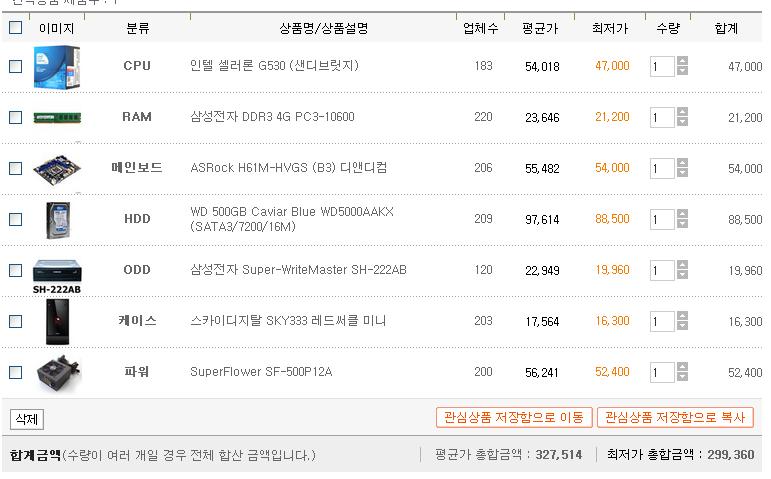Click the Samsung DDR3 RAM stick thumbnail
The image size is (771, 479).
click(x=57, y=118)
